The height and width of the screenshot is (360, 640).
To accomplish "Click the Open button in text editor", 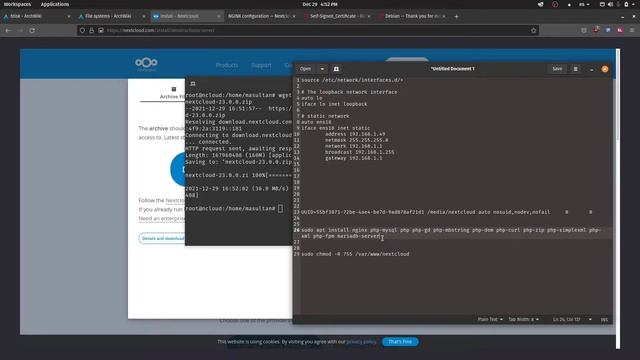I will click(x=305, y=69).
